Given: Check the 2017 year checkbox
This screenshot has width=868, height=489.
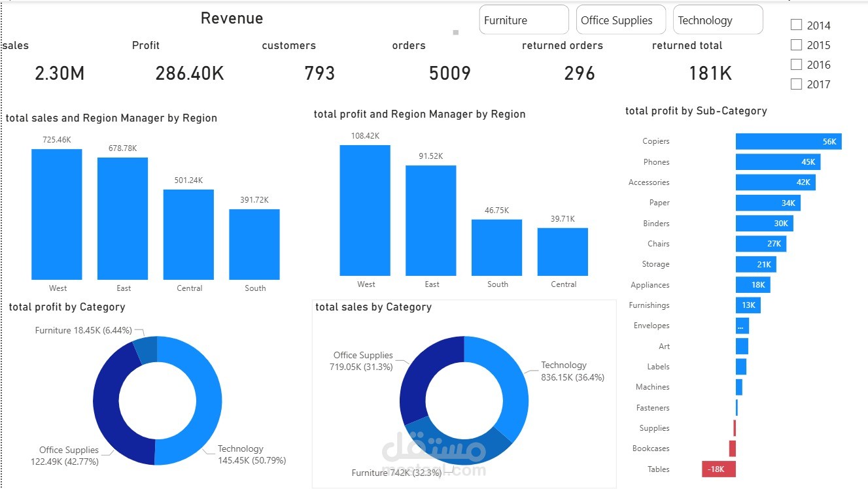Looking at the screenshot, I should (x=796, y=84).
